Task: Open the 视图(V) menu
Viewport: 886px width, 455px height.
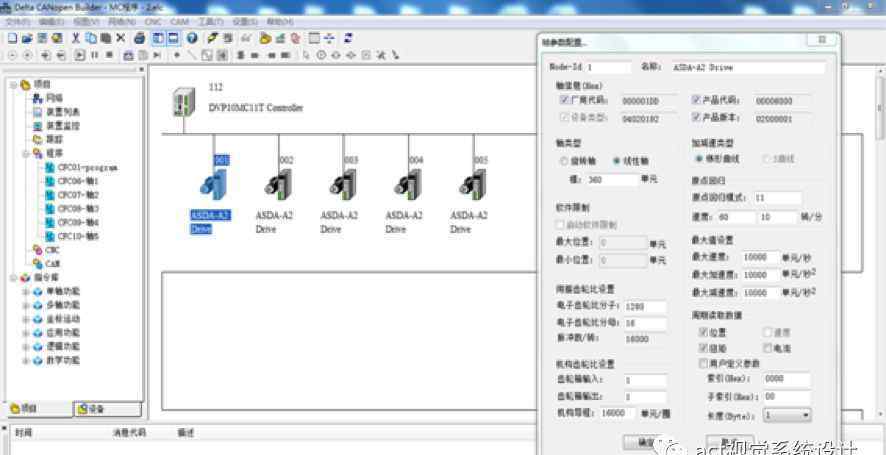Action: [86, 21]
